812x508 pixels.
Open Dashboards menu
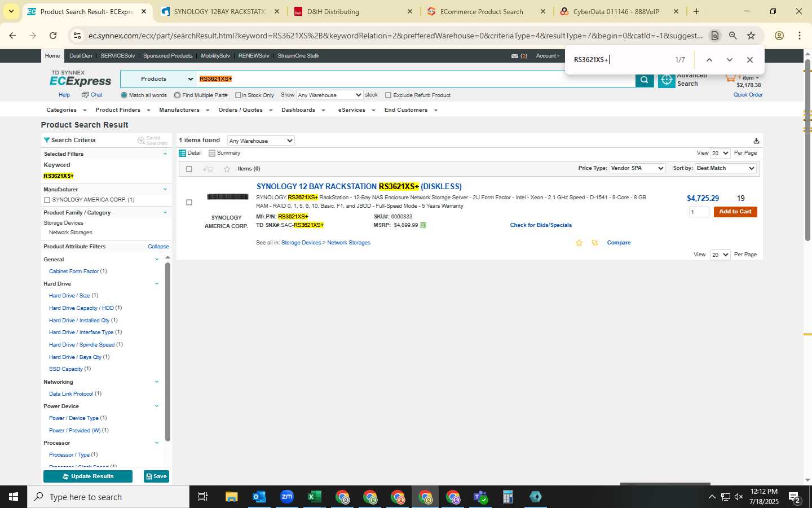(x=303, y=110)
